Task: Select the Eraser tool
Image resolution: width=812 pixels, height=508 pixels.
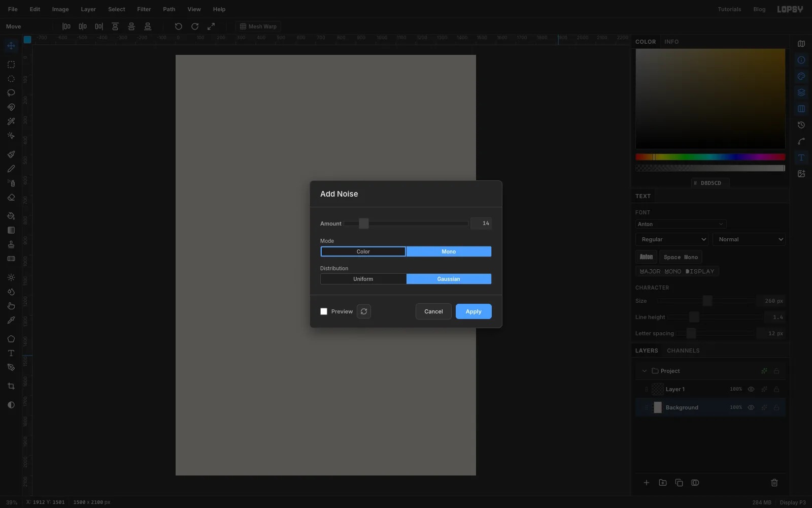Action: click(x=11, y=198)
